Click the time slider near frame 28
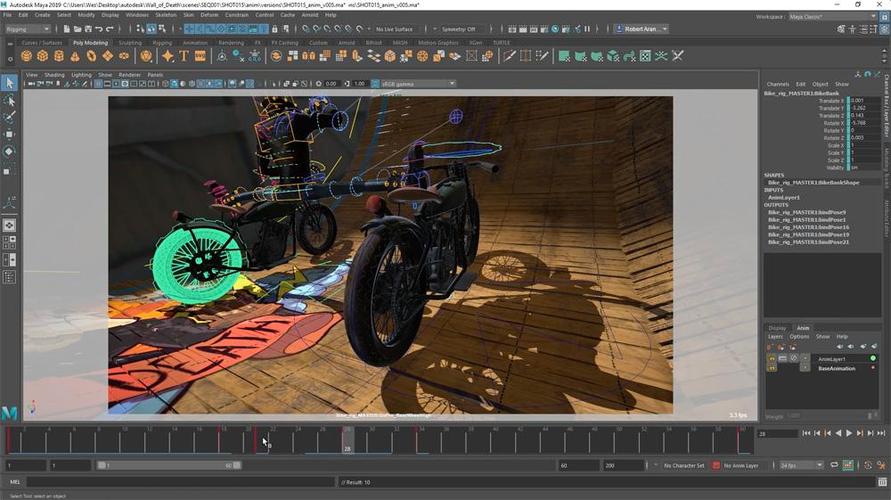891x500 pixels. click(347, 440)
